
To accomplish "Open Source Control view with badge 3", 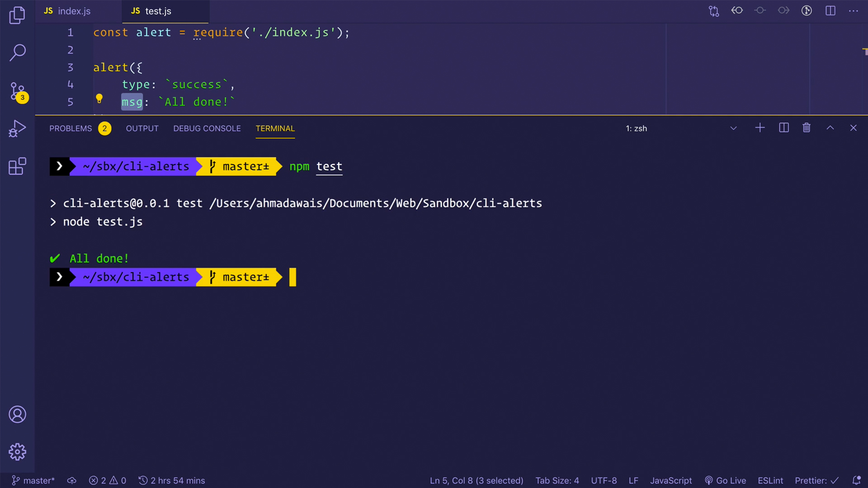I will [x=18, y=92].
